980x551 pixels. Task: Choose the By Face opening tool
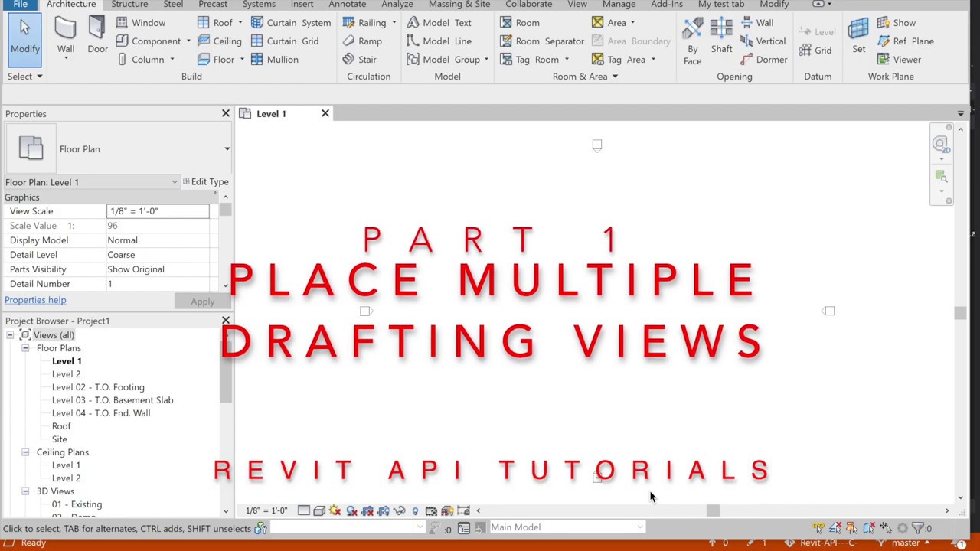point(692,41)
